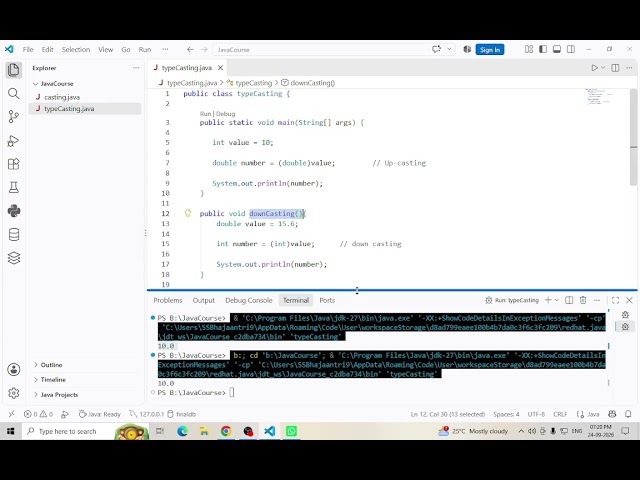
Task: Open Copilot chat icon in title bar
Action: tap(436, 49)
